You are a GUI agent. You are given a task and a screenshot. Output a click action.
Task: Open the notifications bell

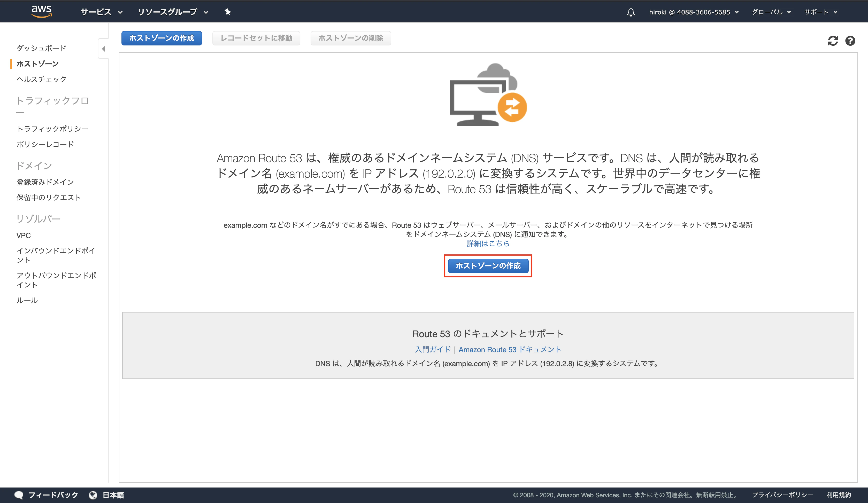point(631,12)
